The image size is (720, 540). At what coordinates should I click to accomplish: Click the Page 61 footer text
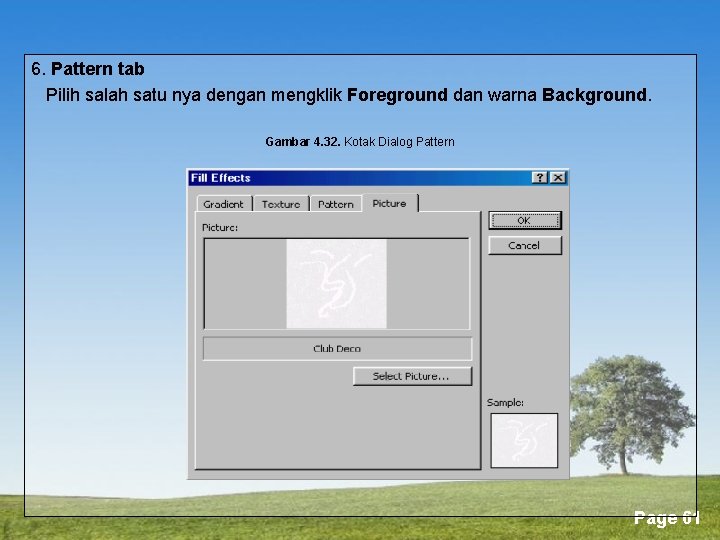pos(666,518)
